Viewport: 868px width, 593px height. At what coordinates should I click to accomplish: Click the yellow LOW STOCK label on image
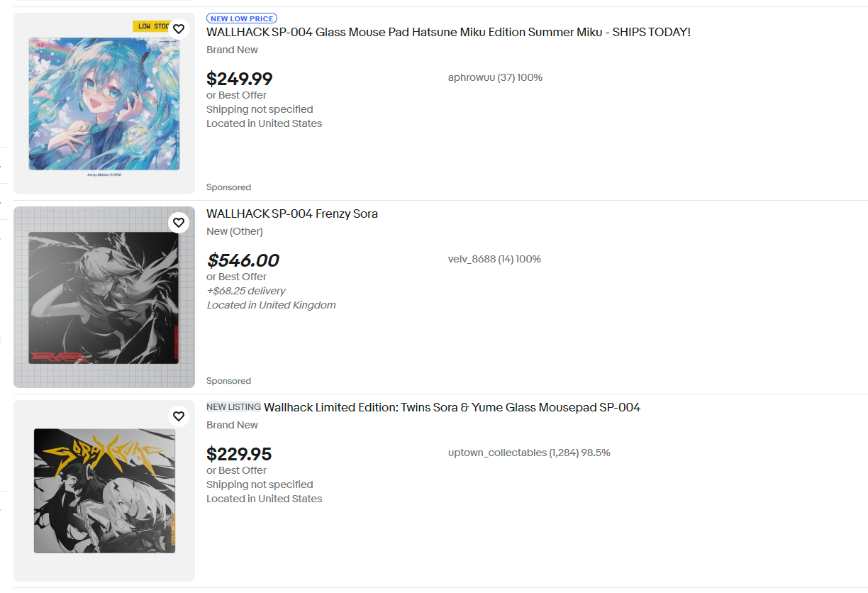pyautogui.click(x=151, y=26)
